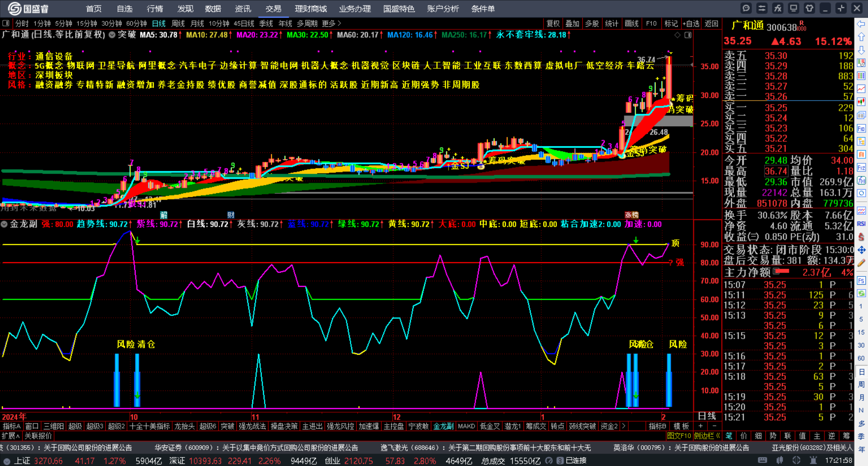Open the RSI indicator icon in sidebar
Screen dimensions: 868x466
861,223
